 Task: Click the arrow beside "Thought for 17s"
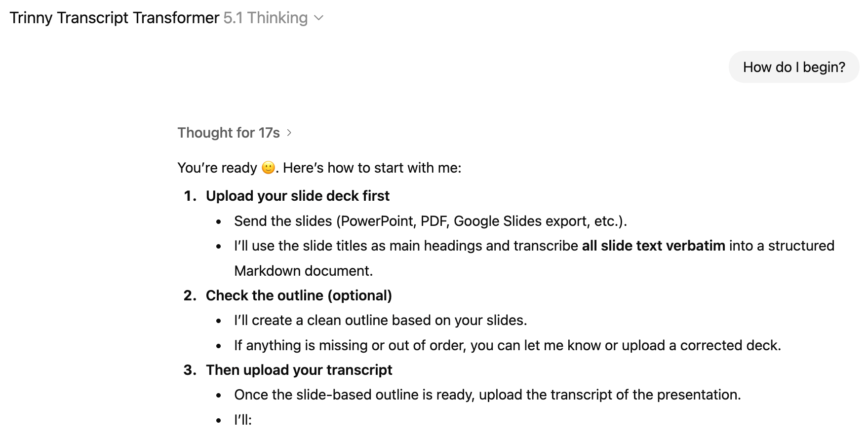(289, 133)
